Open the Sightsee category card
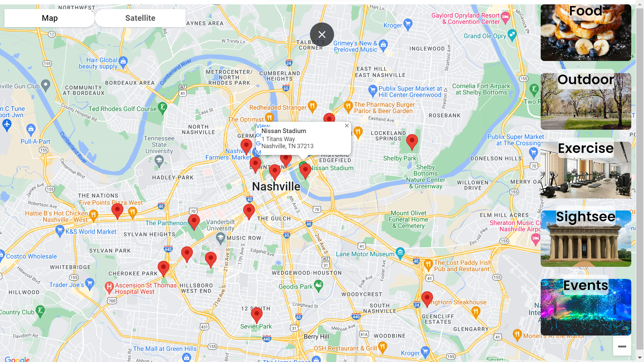 586,239
